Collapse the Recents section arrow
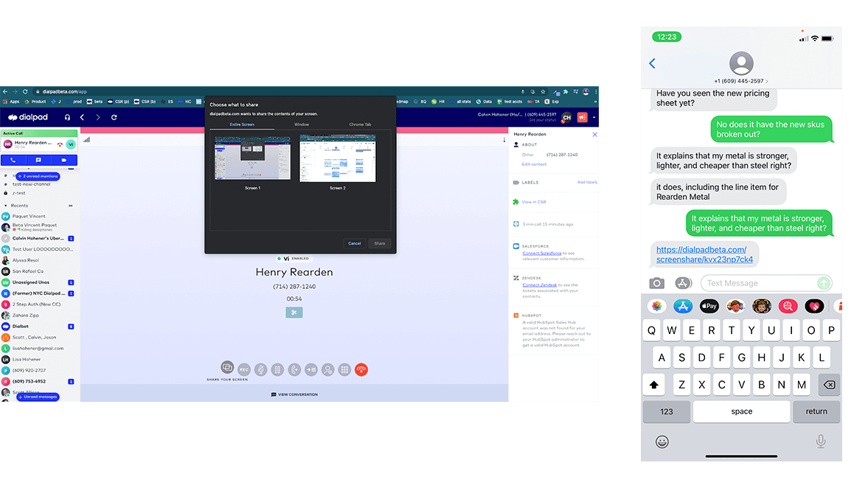 tap(6, 206)
